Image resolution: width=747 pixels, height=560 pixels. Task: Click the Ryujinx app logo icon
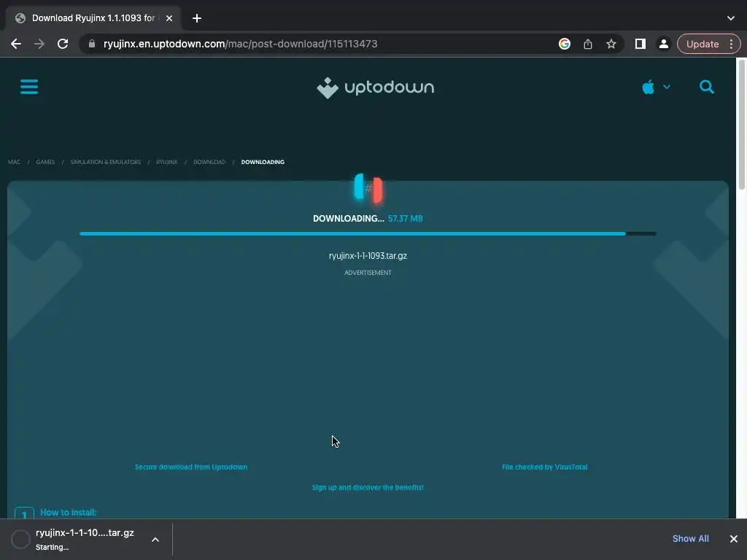point(368,188)
